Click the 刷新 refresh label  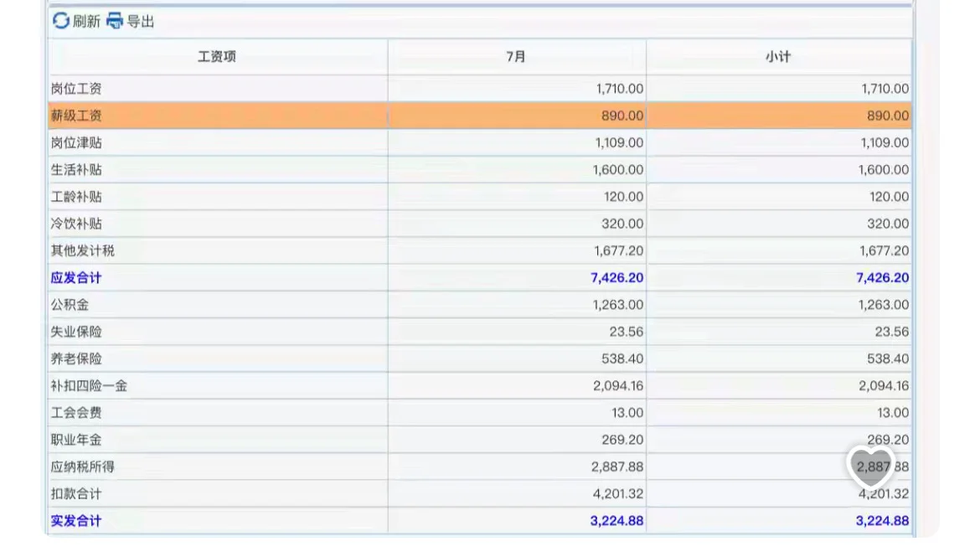pos(86,21)
